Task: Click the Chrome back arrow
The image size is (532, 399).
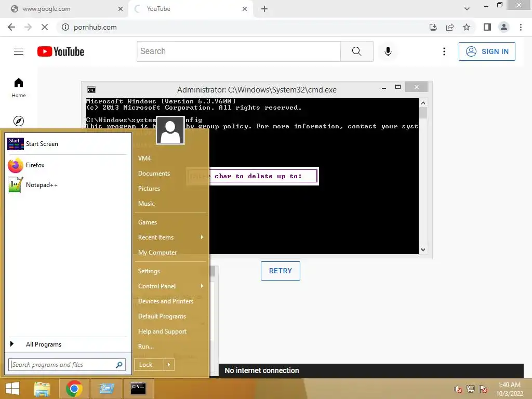Action: [x=11, y=27]
